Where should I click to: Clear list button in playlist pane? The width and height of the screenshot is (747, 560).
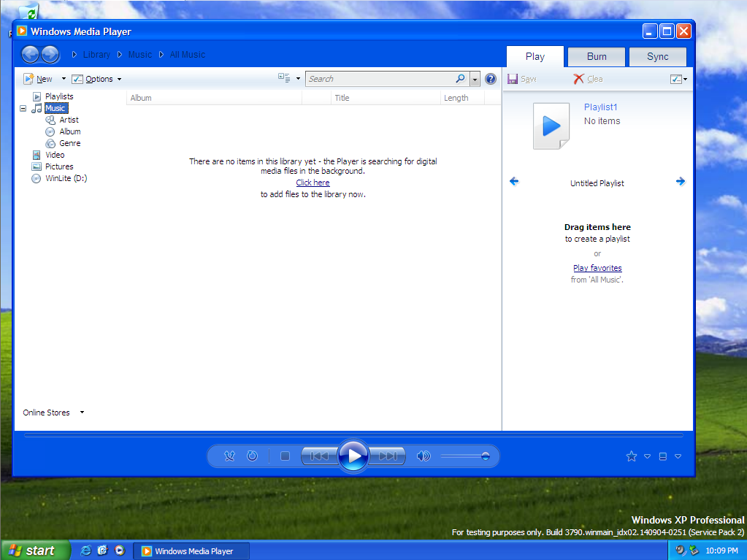(588, 79)
